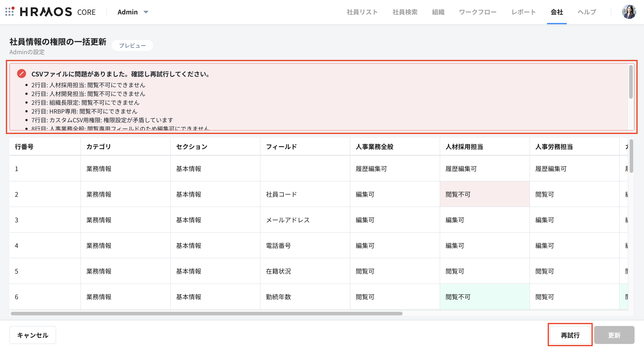The image size is (644, 348).
Task: Click the キャンセル button
Action: point(33,335)
